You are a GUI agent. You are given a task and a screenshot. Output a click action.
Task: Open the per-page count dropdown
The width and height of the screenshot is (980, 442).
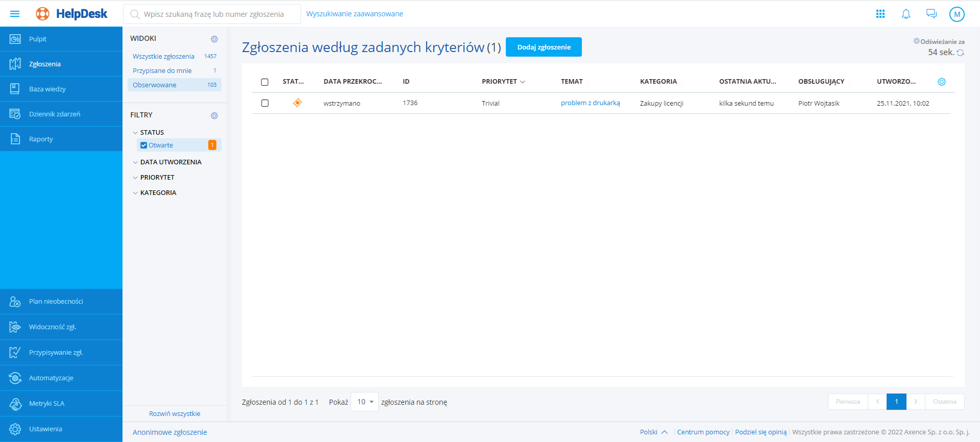tap(365, 402)
